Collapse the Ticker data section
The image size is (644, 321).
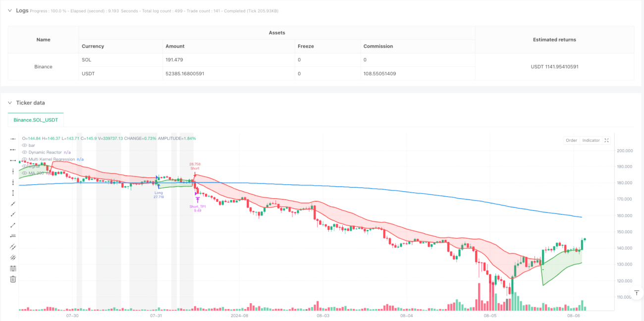coord(10,103)
